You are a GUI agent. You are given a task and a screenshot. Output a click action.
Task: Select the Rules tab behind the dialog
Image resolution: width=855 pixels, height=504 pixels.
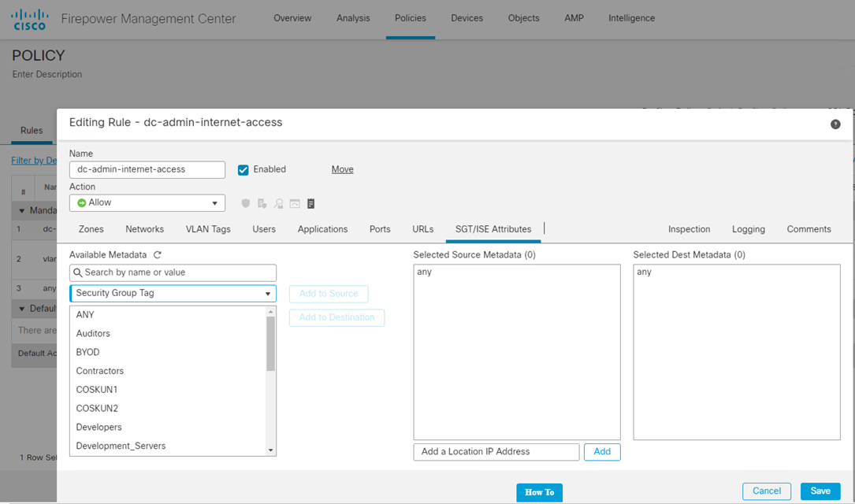(x=32, y=131)
